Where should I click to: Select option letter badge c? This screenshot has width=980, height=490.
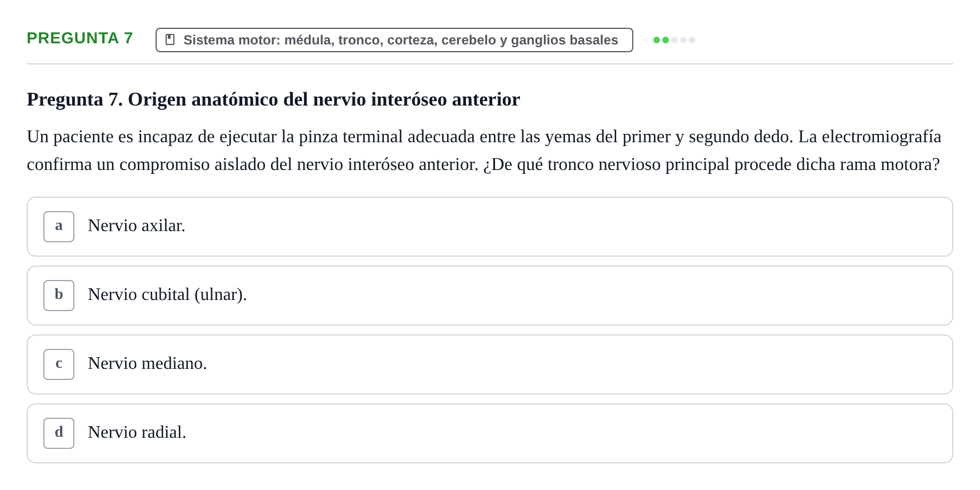tap(59, 364)
